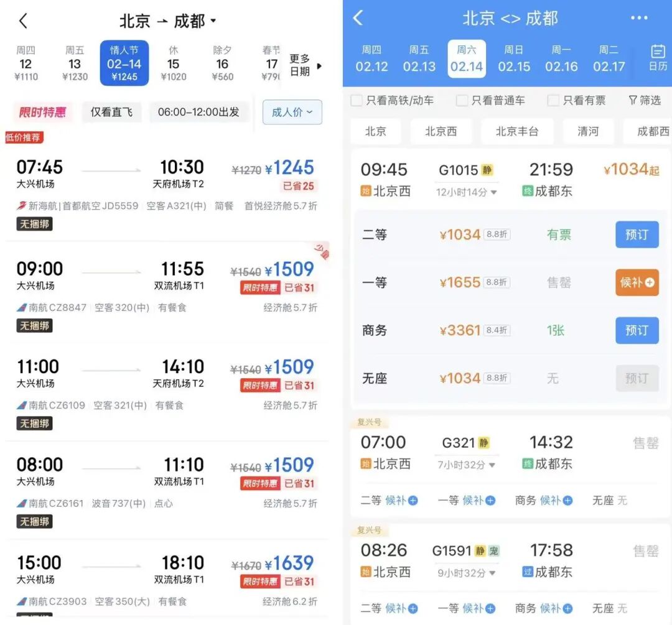Viewport: 672px width, 625px height.
Task: Click the 06:00–12:00出发 departure time filter chip
Action: (x=199, y=113)
